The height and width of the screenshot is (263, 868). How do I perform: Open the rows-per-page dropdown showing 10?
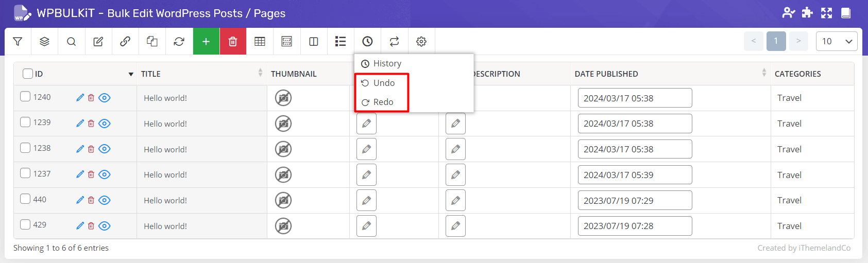[836, 41]
